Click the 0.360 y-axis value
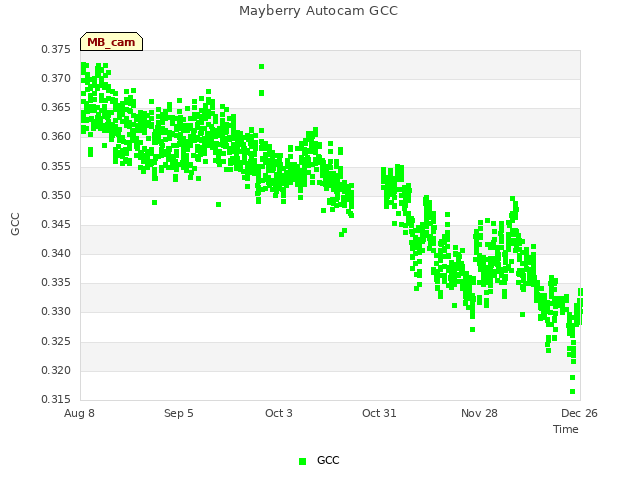The width and height of the screenshot is (640, 480). coord(56,137)
